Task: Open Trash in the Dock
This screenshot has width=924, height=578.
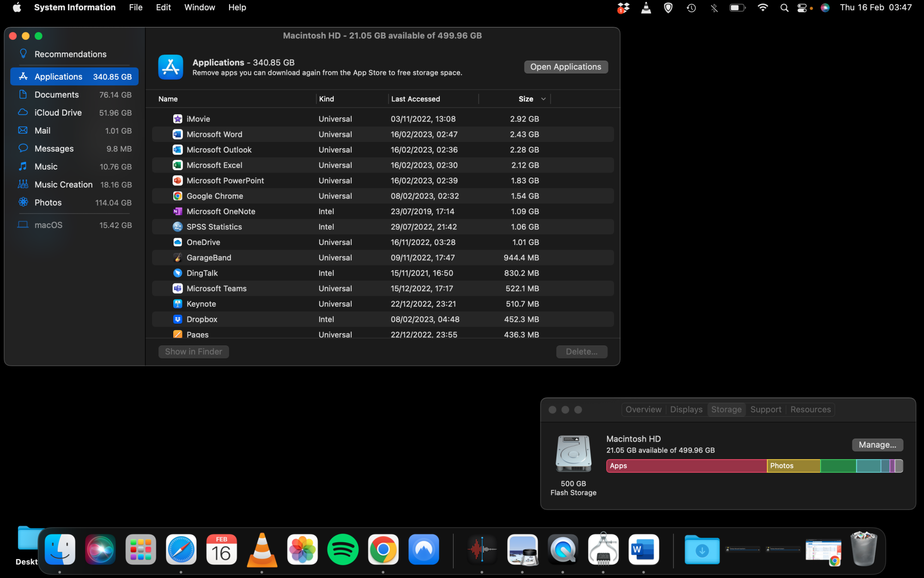Action: tap(863, 549)
